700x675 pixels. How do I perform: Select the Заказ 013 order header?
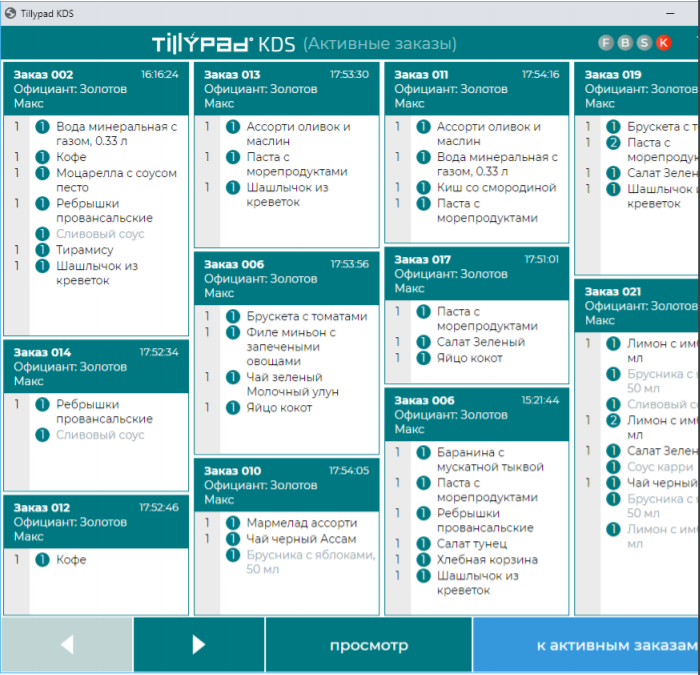pos(287,89)
